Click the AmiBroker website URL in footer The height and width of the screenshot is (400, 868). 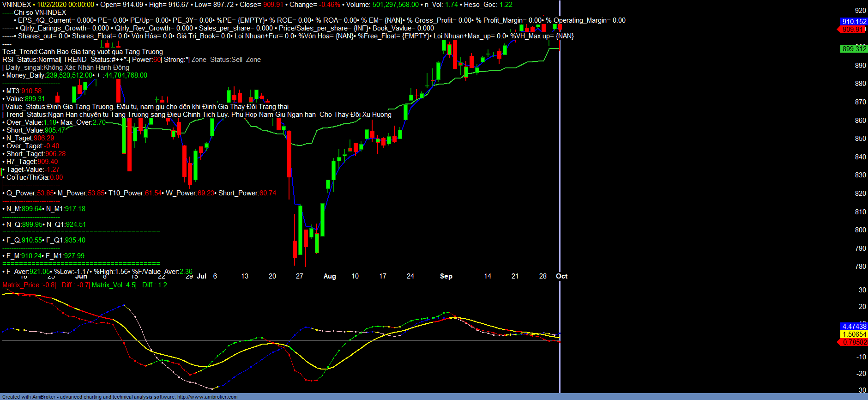coord(207,397)
